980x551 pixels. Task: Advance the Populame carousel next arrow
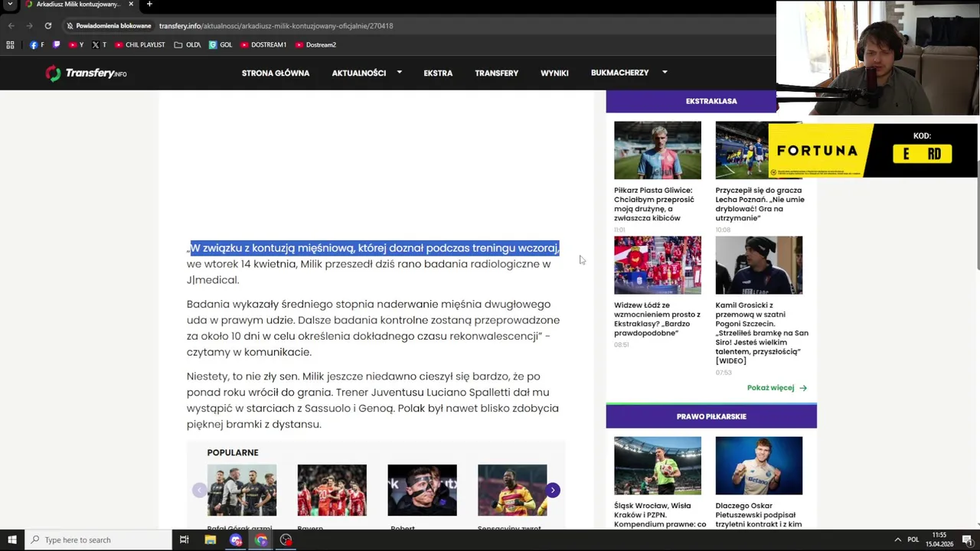pos(553,490)
